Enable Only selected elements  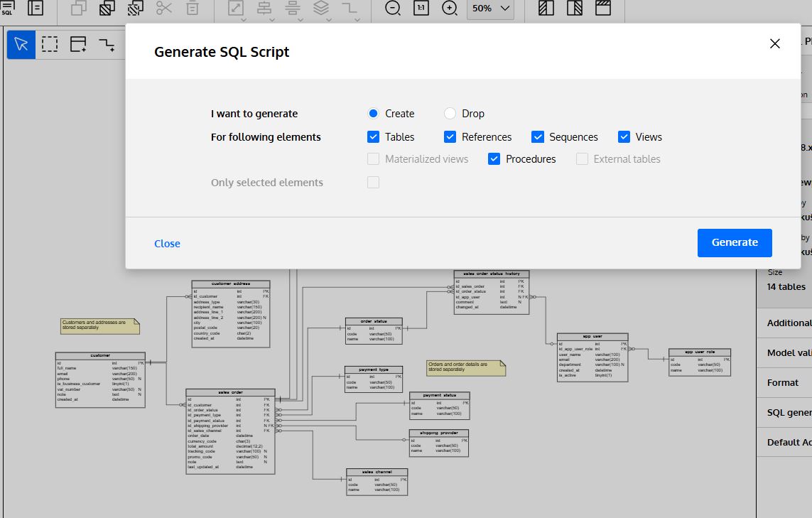(x=373, y=182)
